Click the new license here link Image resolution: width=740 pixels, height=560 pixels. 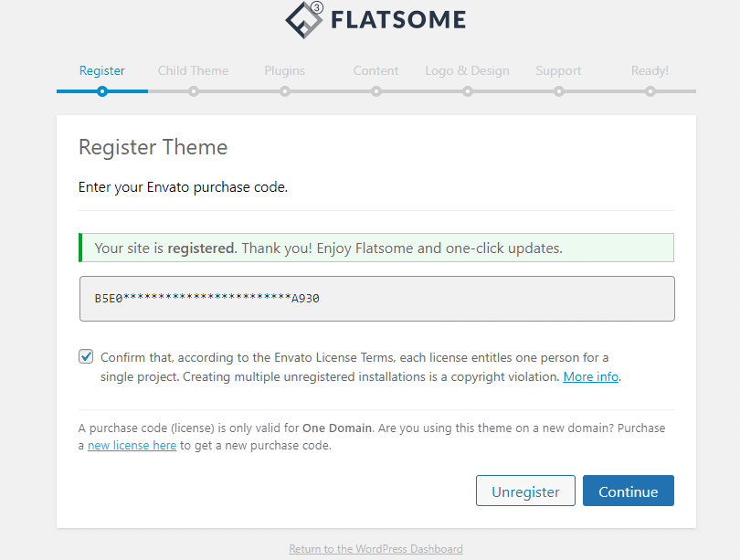coord(132,445)
